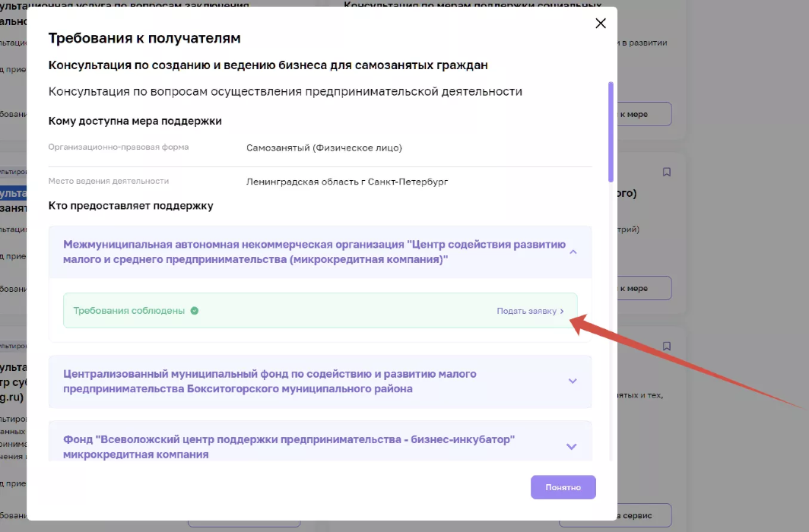Click the "Централизованный муниципальный фонд" header text

(x=270, y=382)
